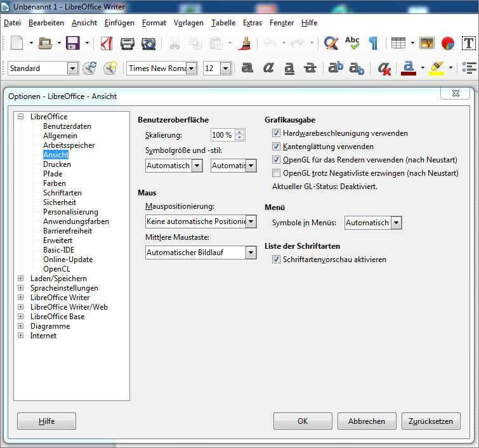Open Find and Replace icon
This screenshot has width=479, height=448.
coord(331,43)
